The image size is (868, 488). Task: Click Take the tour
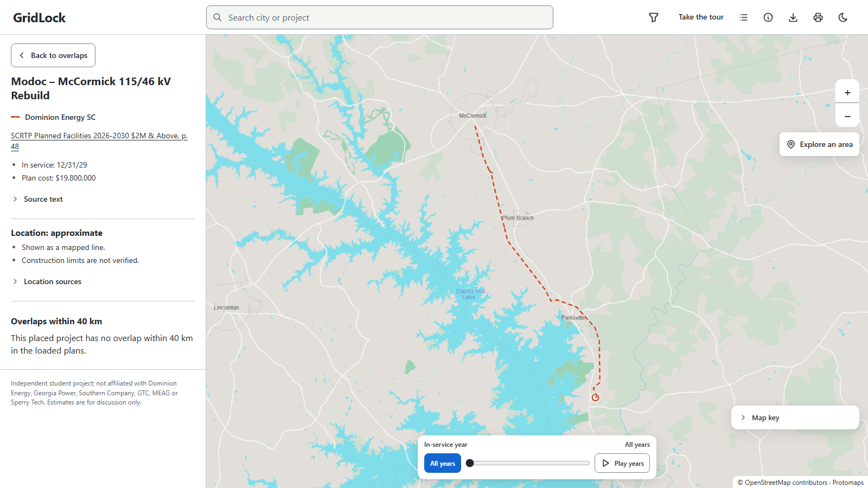click(x=701, y=17)
